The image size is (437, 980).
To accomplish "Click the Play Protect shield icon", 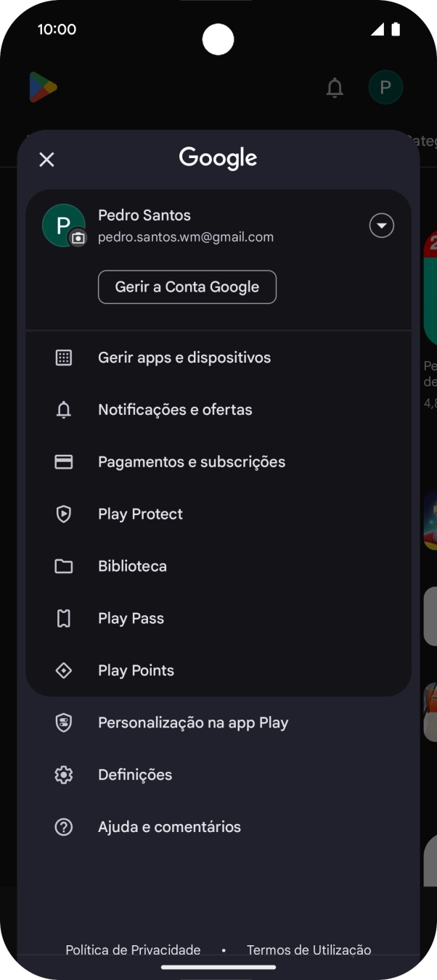I will 64,514.
